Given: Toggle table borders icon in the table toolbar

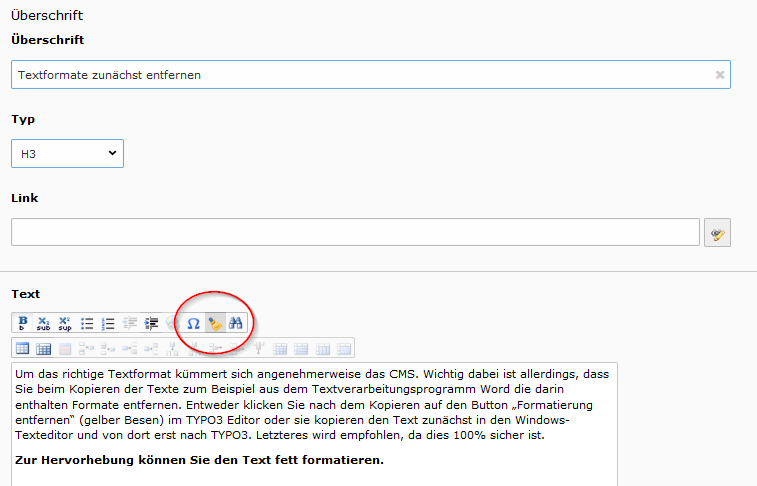Looking at the screenshot, I should 43,348.
